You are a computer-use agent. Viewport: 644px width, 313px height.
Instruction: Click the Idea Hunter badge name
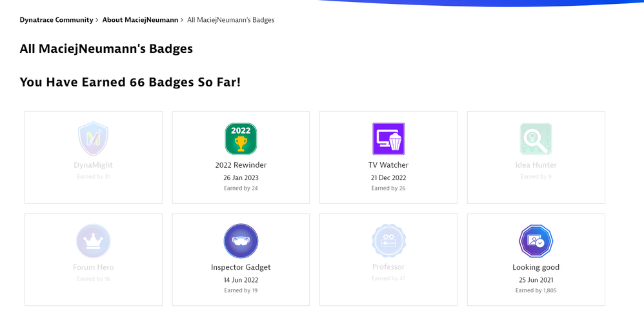[536, 165]
